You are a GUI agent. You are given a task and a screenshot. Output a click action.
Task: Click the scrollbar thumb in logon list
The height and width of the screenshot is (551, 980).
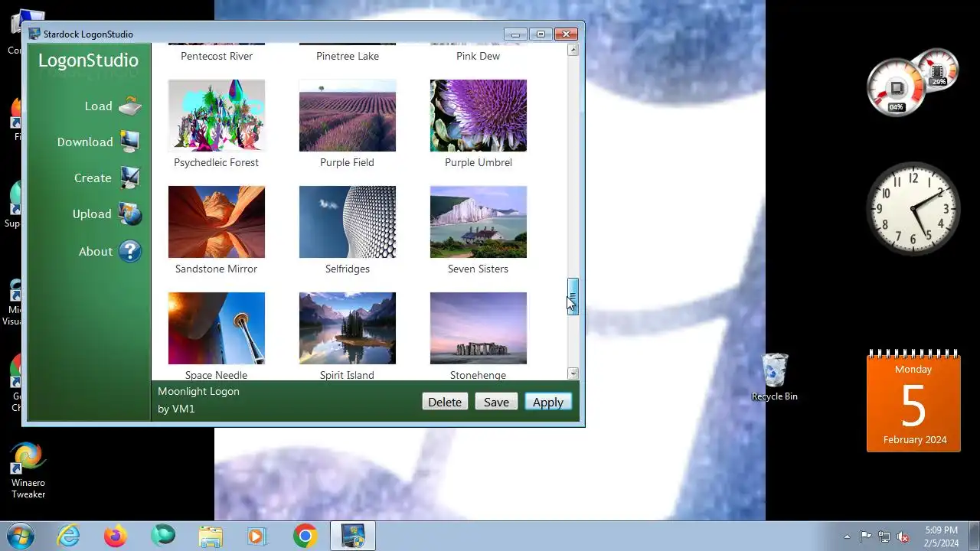click(573, 296)
